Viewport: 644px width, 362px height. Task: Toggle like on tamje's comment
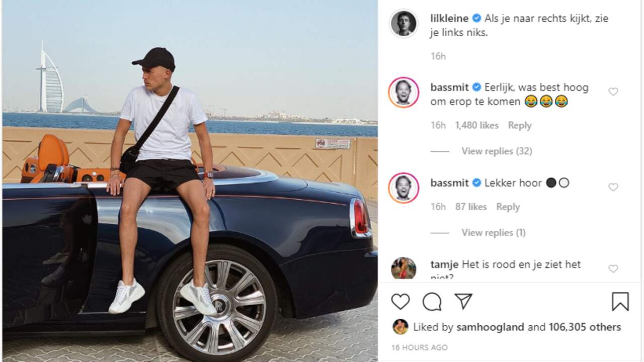click(x=613, y=268)
